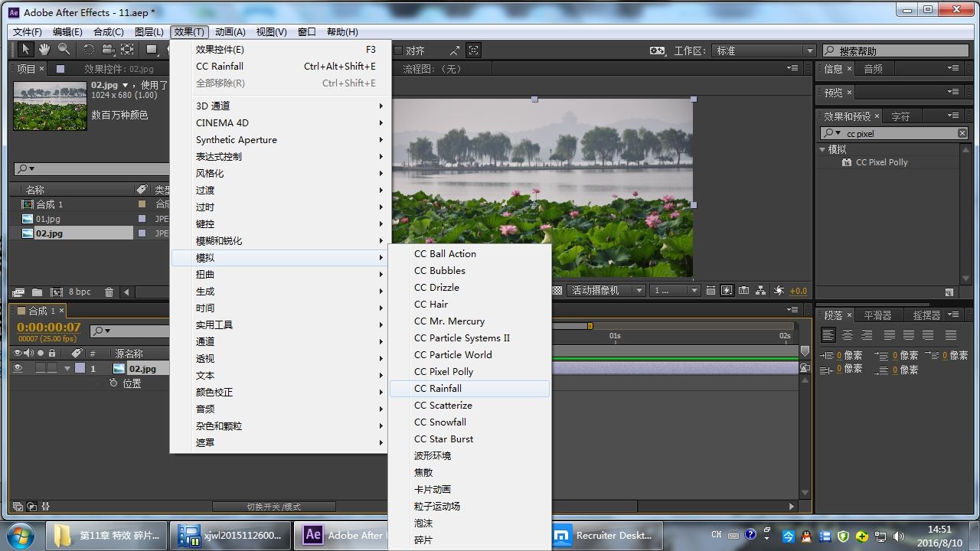Click the fast previews icon
This screenshot has width=980, height=551.
pos(727,291)
